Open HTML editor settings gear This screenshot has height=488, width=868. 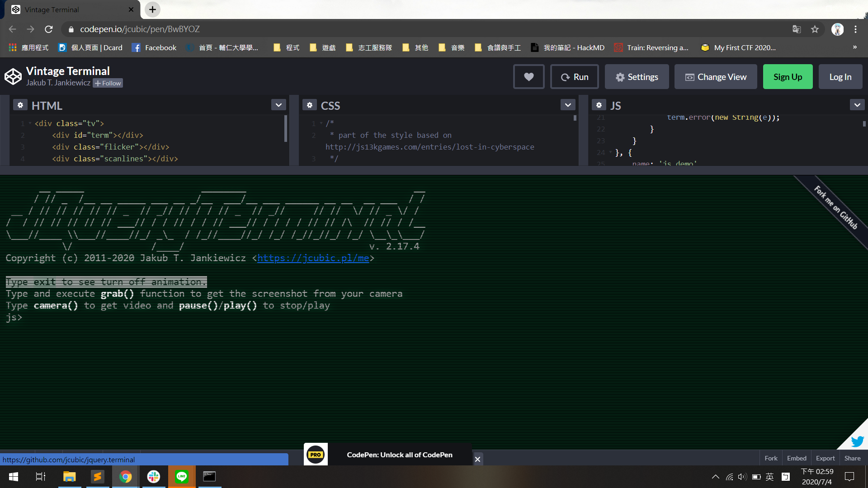point(20,105)
